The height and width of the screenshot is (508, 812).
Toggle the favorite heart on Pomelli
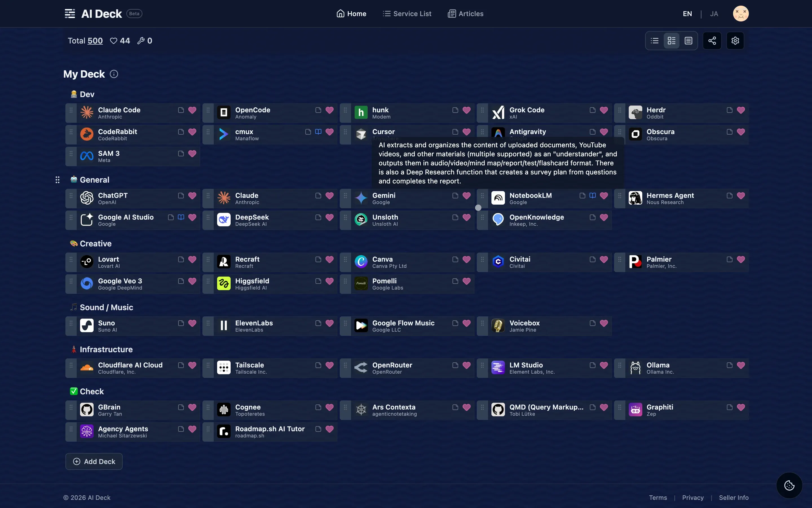click(466, 282)
